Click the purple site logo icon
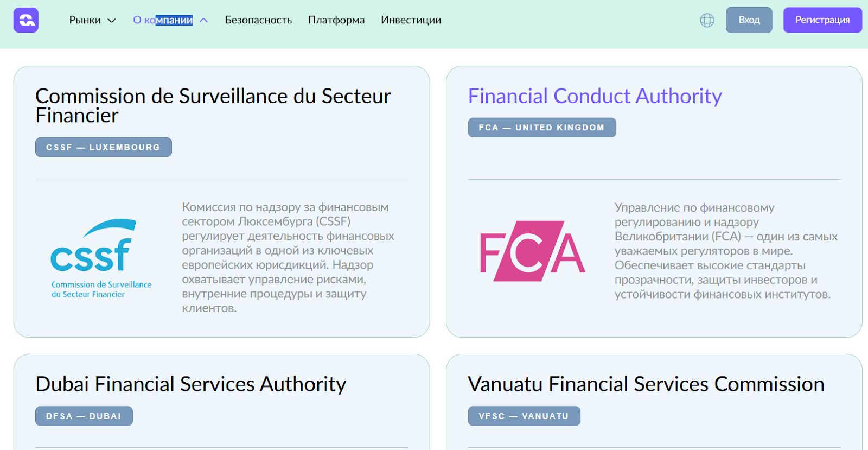 click(26, 20)
